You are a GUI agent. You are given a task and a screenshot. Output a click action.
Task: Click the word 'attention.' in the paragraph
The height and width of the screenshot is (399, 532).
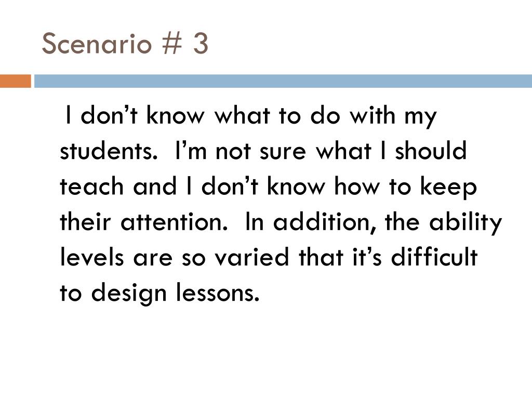[x=174, y=222]
